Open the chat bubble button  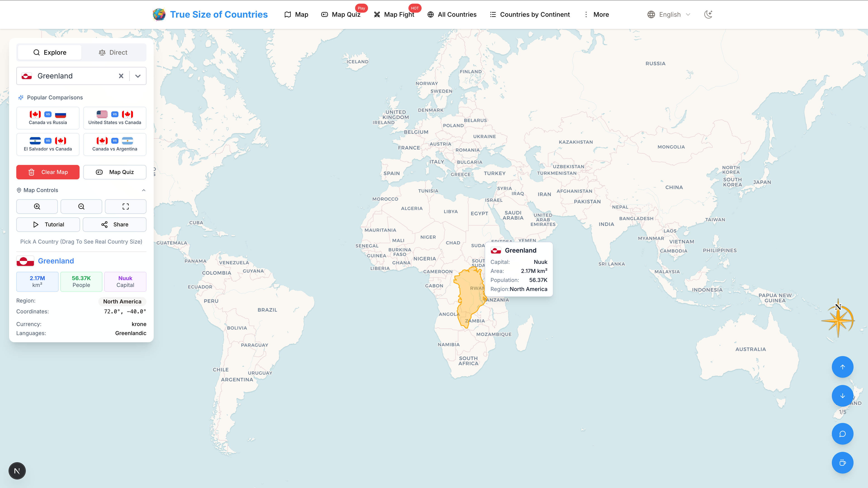click(842, 434)
